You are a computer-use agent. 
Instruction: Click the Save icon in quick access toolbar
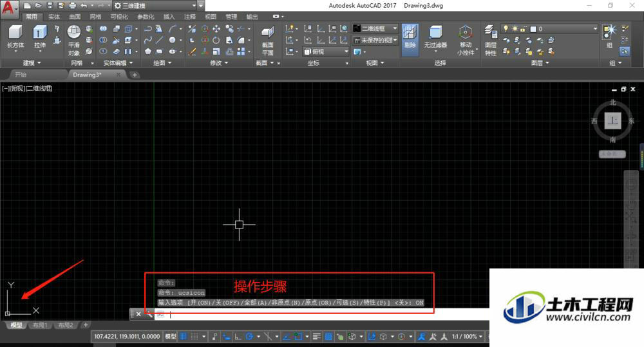(x=50, y=6)
